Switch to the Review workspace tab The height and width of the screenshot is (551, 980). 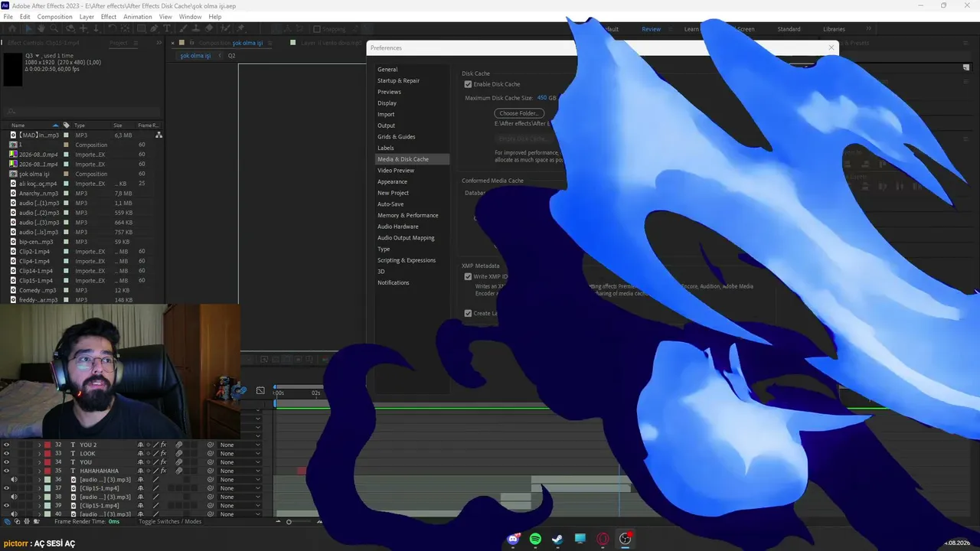652,29
